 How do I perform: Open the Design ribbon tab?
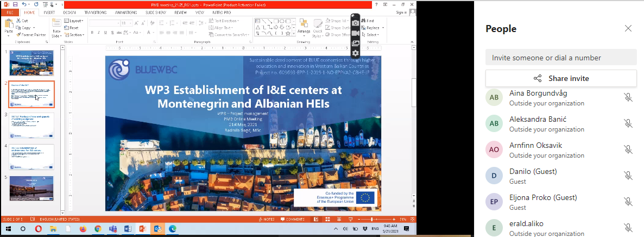click(70, 12)
